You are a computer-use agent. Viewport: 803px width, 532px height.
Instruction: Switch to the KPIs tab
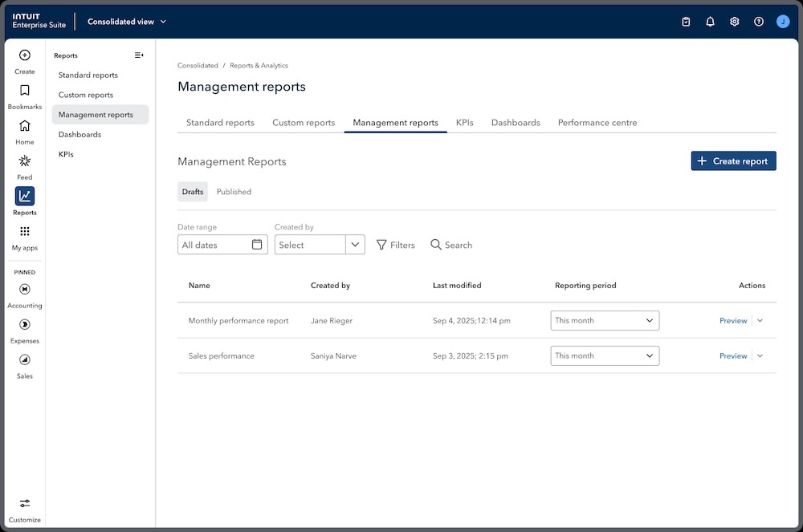click(x=464, y=123)
